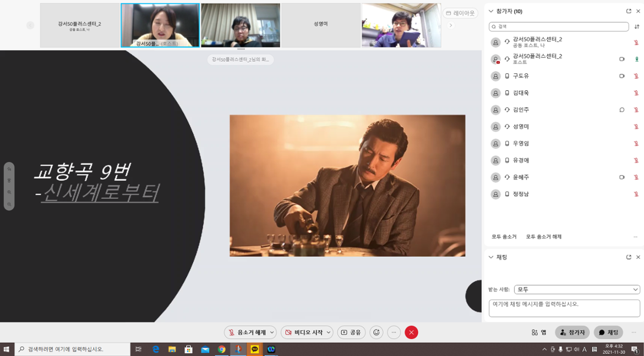The width and height of the screenshot is (644, 356).
Task: Show previous participant videos in filmstrip
Action: coord(30,25)
